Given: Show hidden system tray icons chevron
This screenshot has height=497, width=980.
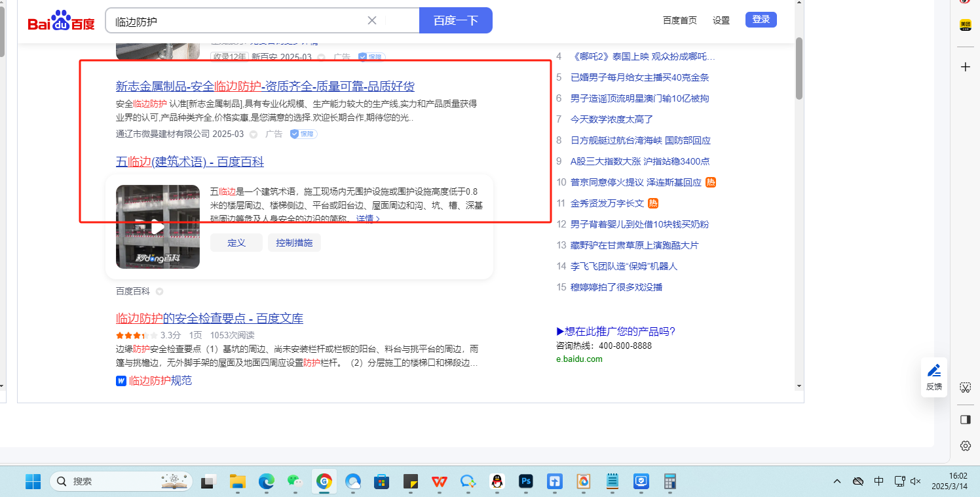Looking at the screenshot, I should click(837, 482).
